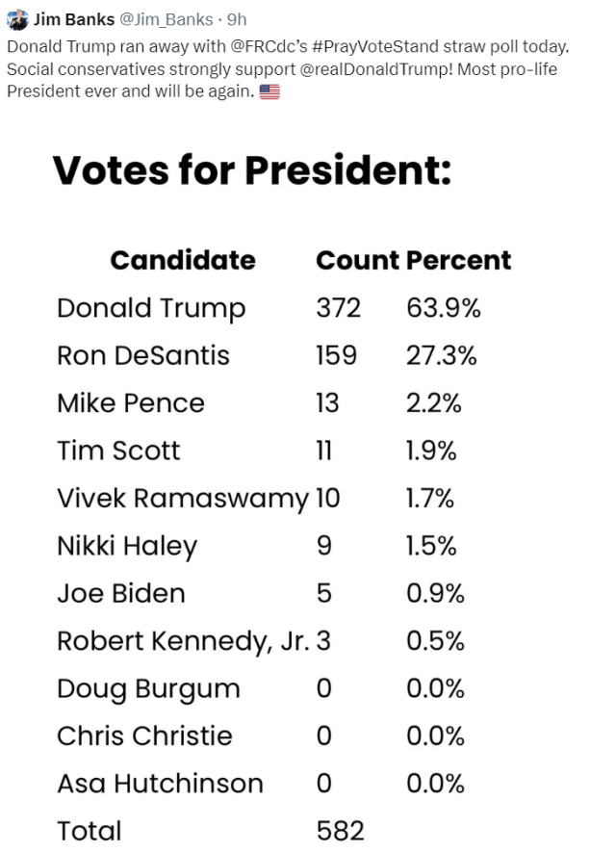Open the @Jim_Banks handle link
Viewport: 616px width, 852px height.
pyautogui.click(x=167, y=19)
